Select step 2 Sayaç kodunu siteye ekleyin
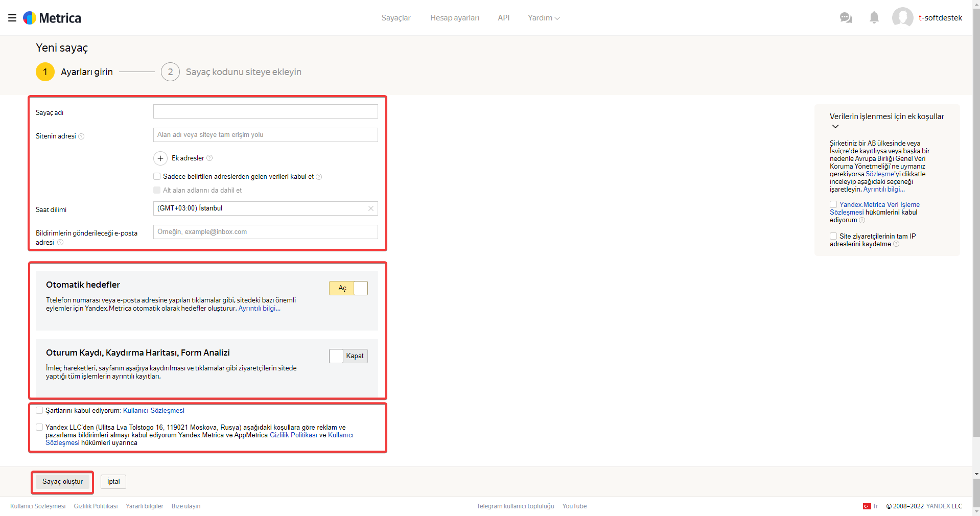The width and height of the screenshot is (980, 516). click(231, 72)
